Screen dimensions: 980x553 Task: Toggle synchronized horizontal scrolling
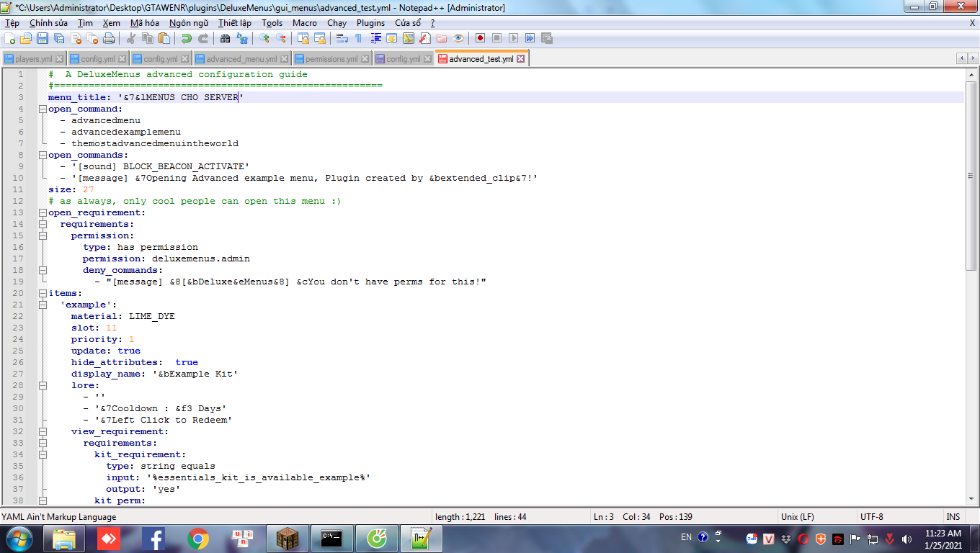click(320, 38)
